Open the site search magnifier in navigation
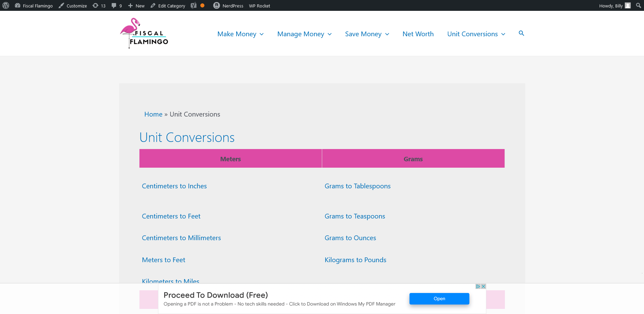This screenshot has height=314, width=644. [x=521, y=33]
